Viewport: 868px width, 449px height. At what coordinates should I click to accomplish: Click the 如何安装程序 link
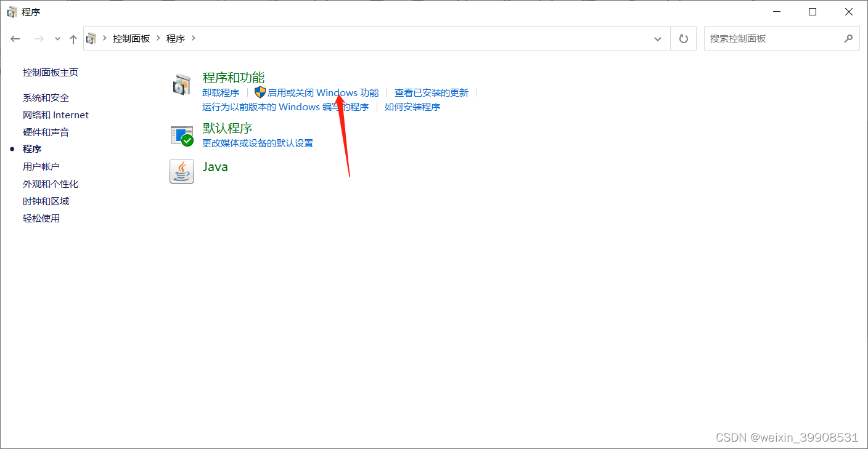412,107
